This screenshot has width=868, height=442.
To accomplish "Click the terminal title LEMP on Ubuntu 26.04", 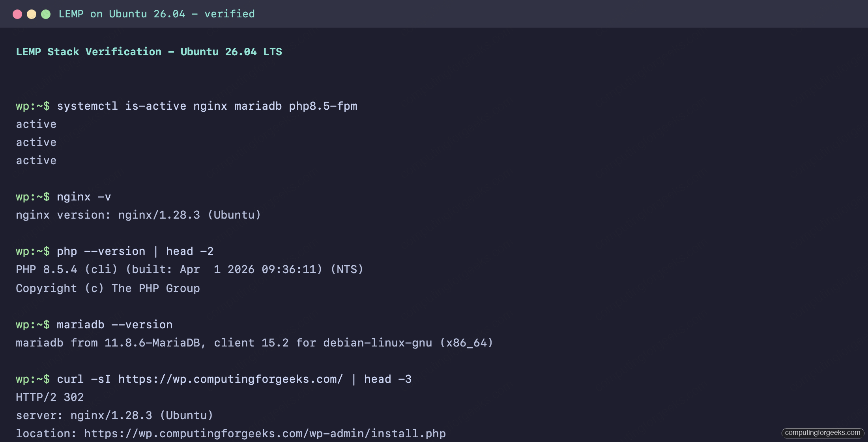I will (x=157, y=13).
